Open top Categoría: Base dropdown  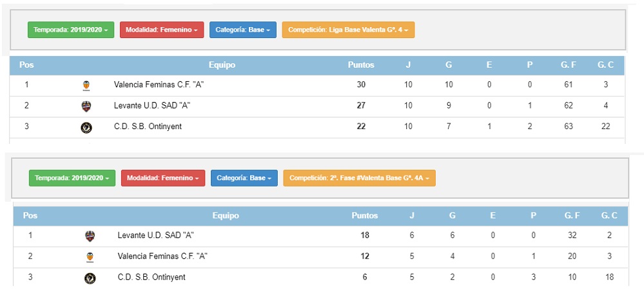[x=243, y=30]
